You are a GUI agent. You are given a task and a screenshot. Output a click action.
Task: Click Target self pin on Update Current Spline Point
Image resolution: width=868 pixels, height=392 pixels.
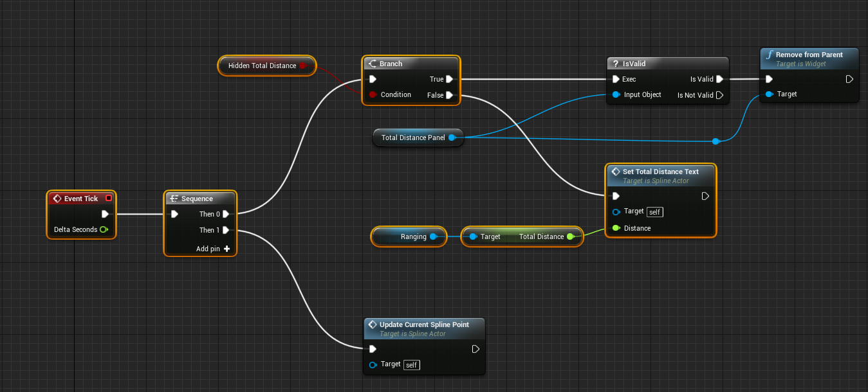point(373,364)
